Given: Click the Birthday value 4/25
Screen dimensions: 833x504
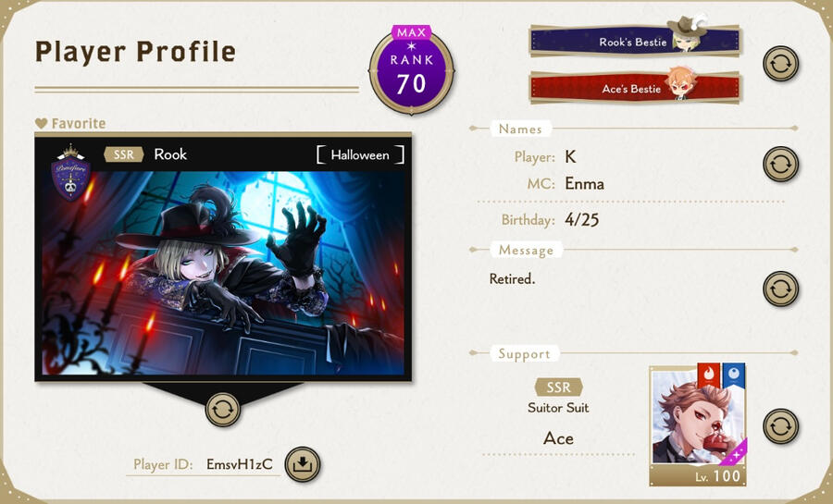Looking at the screenshot, I should [582, 220].
